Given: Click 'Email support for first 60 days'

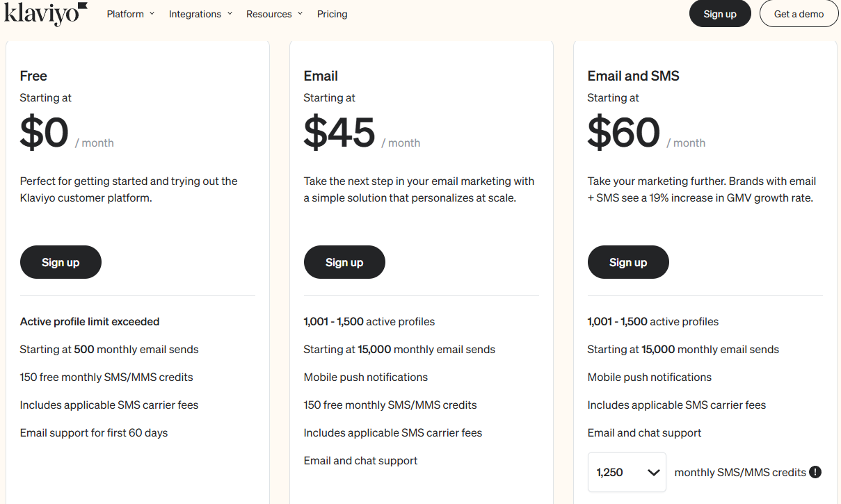Looking at the screenshot, I should tap(94, 432).
